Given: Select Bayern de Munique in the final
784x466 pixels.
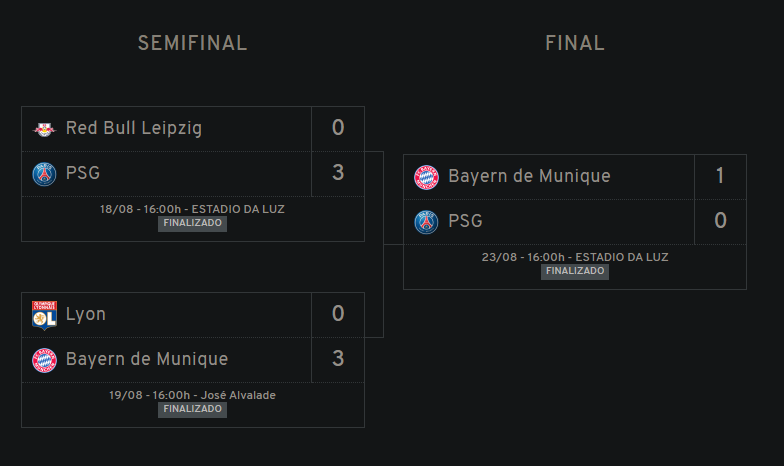Looking at the screenshot, I should (x=530, y=176).
